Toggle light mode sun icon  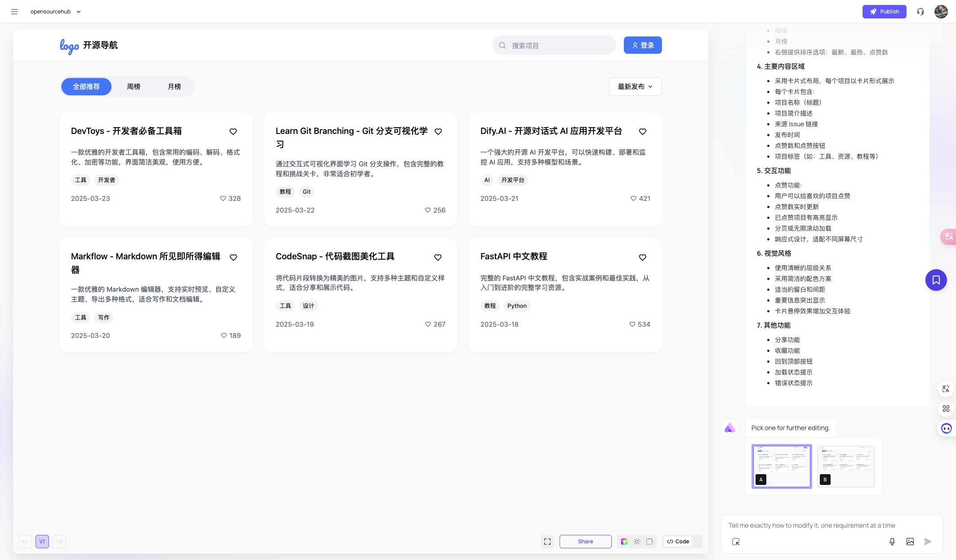click(x=637, y=542)
